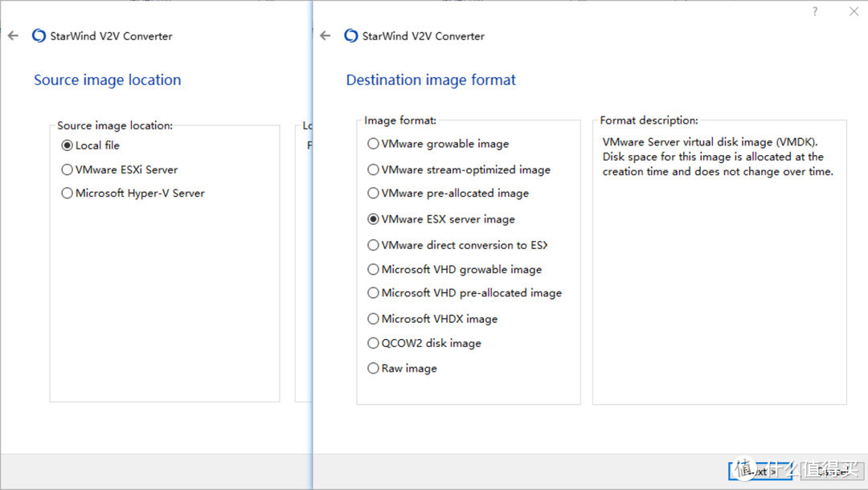Screen dimensions: 868x490
Task: Choose VMware stream-optimized image option
Action: point(373,169)
